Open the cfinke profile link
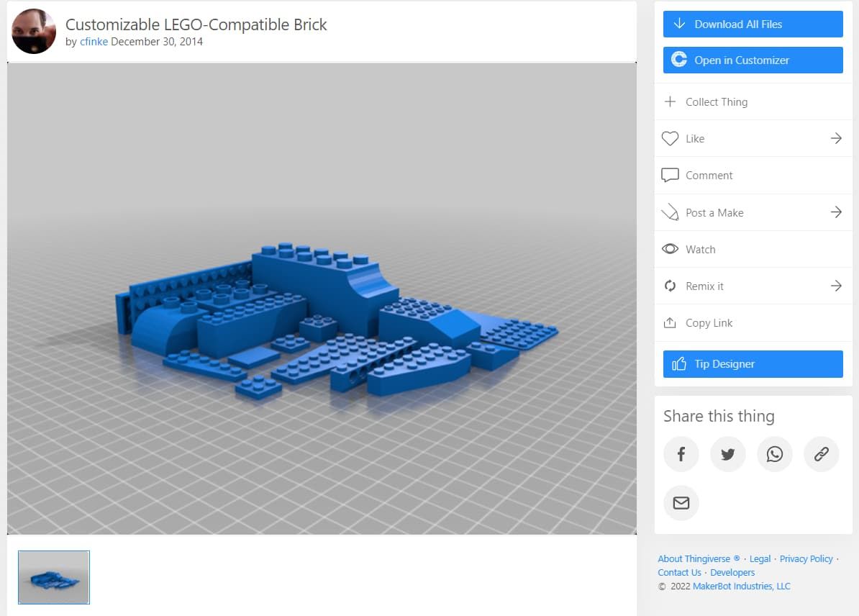The image size is (859, 616). (x=94, y=42)
